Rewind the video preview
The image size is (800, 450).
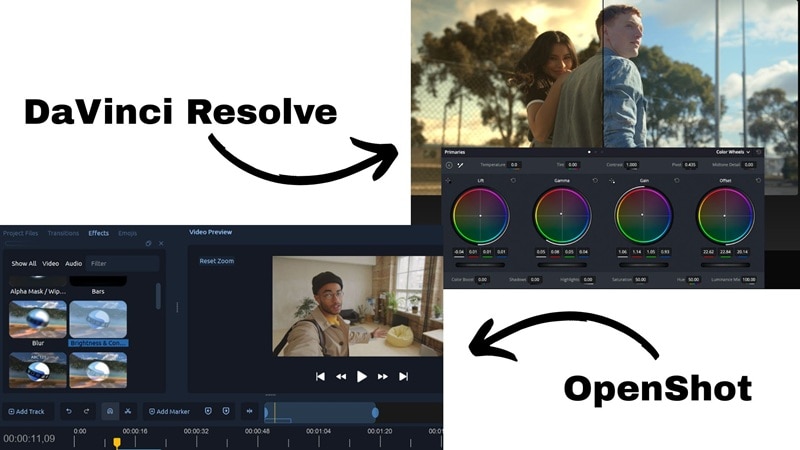pos(341,377)
